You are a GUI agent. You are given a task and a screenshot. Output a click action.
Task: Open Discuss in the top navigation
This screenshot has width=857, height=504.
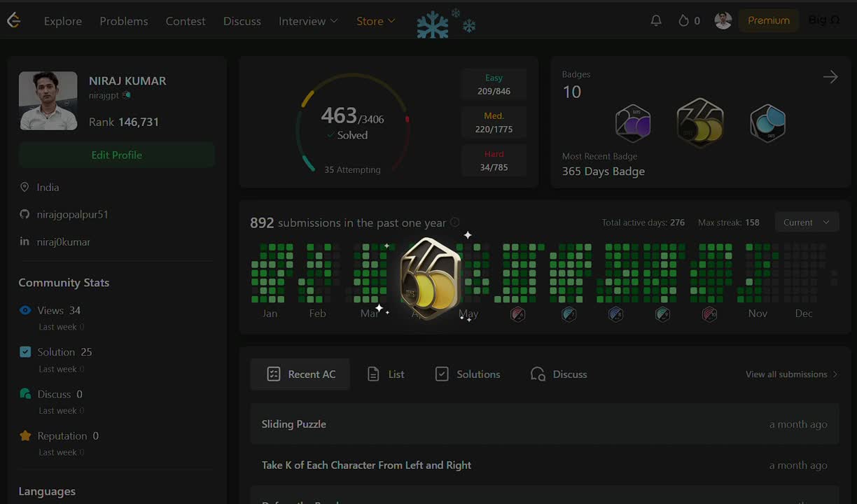[x=242, y=21]
